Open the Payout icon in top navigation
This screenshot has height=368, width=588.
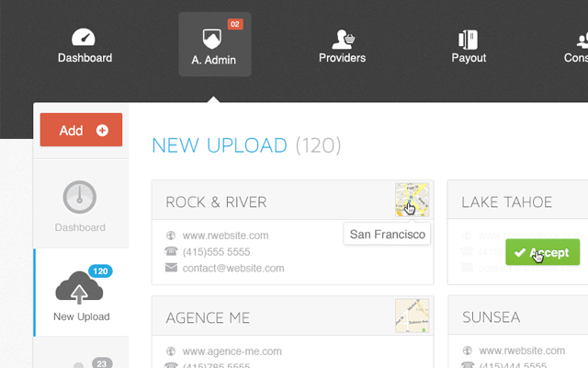(x=468, y=39)
